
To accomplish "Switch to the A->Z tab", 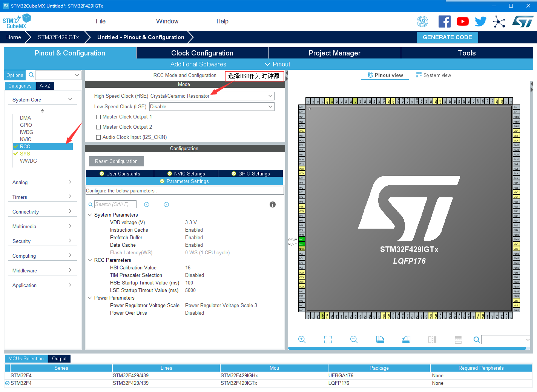I will pyautogui.click(x=45, y=86).
